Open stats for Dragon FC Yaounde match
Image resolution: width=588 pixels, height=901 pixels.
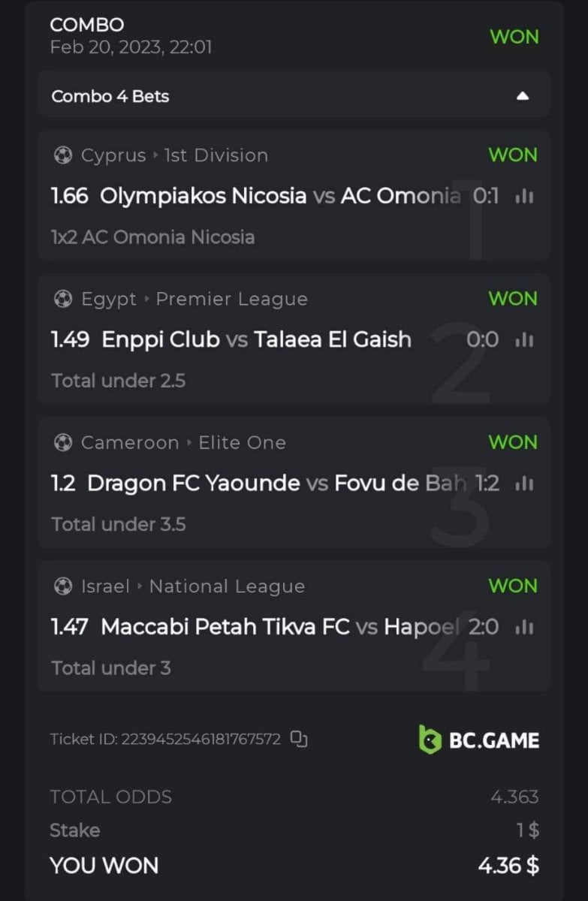(x=525, y=484)
